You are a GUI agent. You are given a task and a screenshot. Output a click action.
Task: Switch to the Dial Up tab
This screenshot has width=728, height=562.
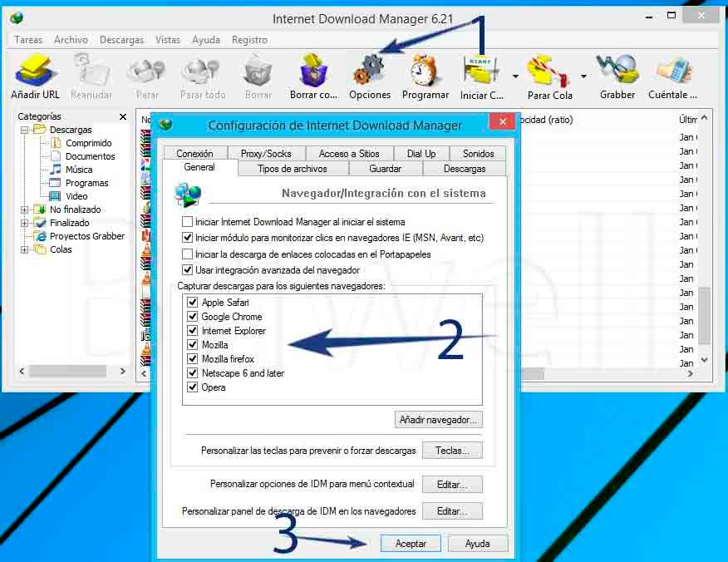tap(421, 153)
